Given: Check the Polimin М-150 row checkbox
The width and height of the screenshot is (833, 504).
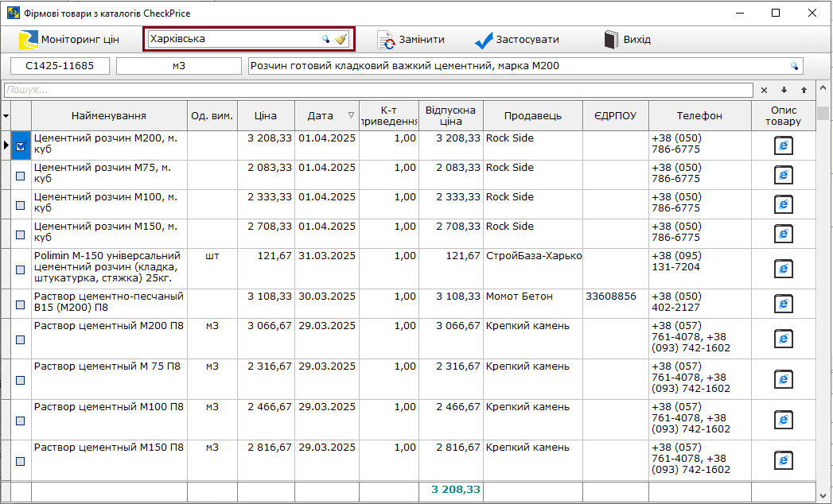Looking at the screenshot, I should (20, 269).
